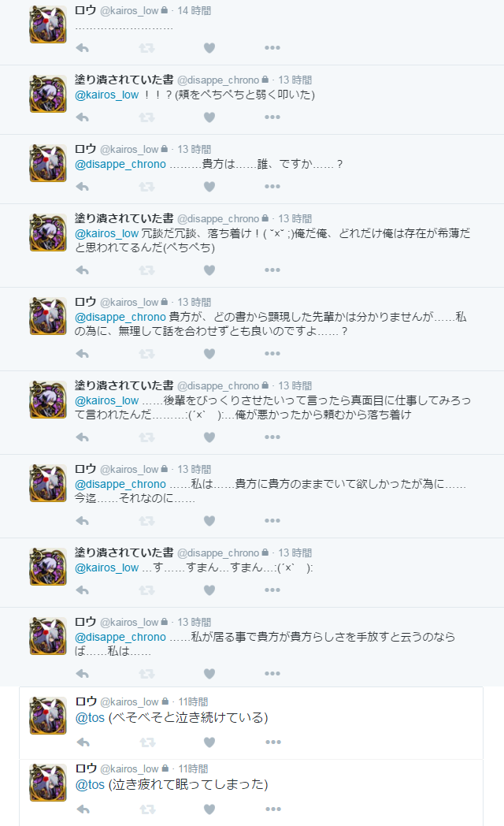504x826 pixels.
Task: Reply to the tweet about どの書から顕現した先輩
Action: click(x=82, y=353)
